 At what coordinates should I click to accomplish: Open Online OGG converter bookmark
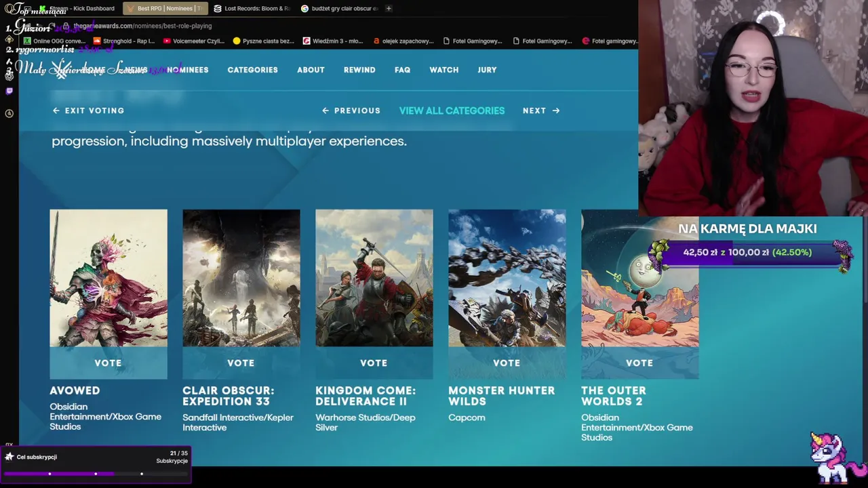click(x=54, y=41)
